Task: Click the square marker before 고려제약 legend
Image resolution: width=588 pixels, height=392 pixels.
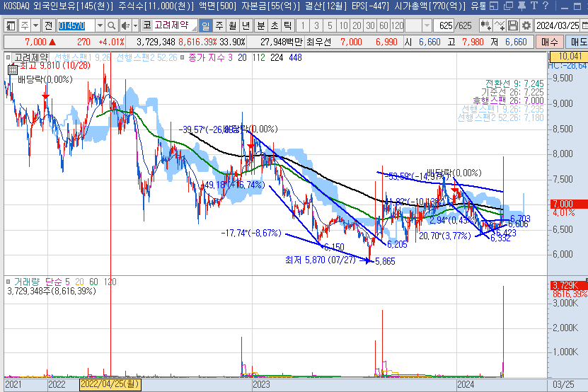Action: pyautogui.click(x=8, y=57)
